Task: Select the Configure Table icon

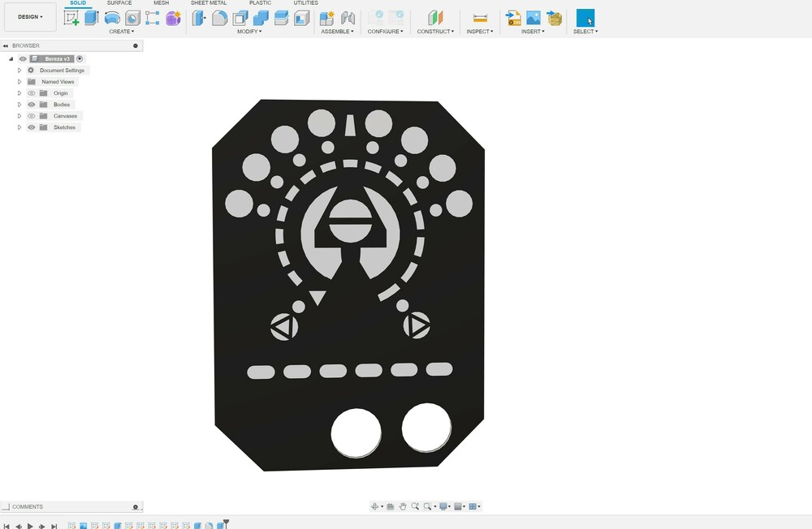Action: pyautogui.click(x=396, y=18)
